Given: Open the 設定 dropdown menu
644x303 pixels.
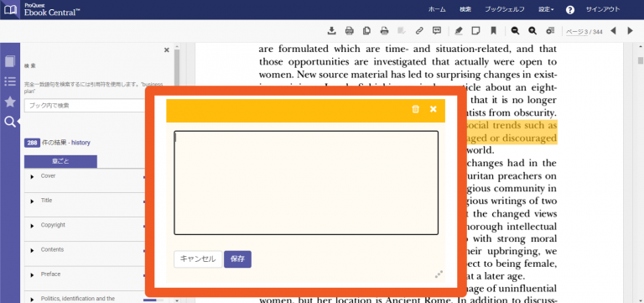Looking at the screenshot, I should (546, 9).
